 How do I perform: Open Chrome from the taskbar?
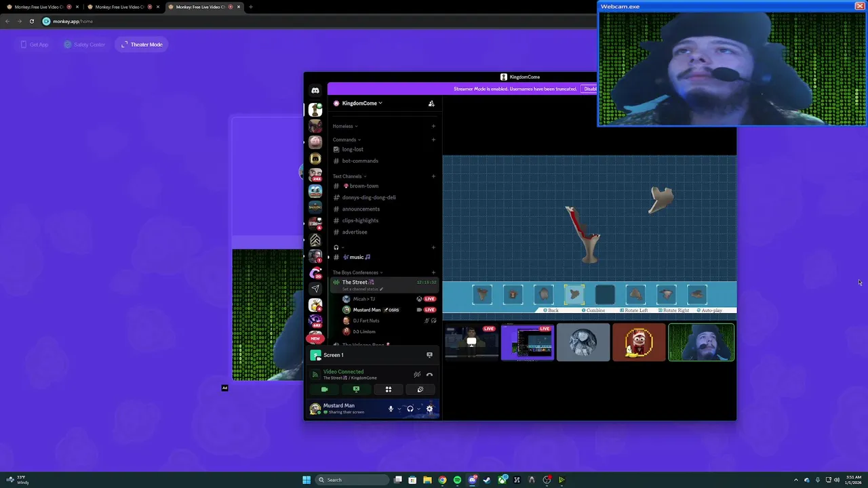click(442, 480)
